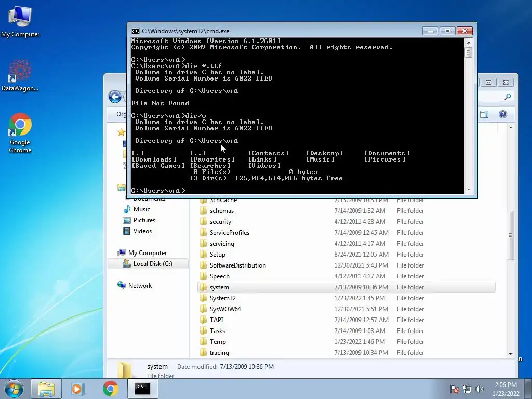
Task: Click the command prompt at C:\Users\vm1>
Action: click(158, 190)
